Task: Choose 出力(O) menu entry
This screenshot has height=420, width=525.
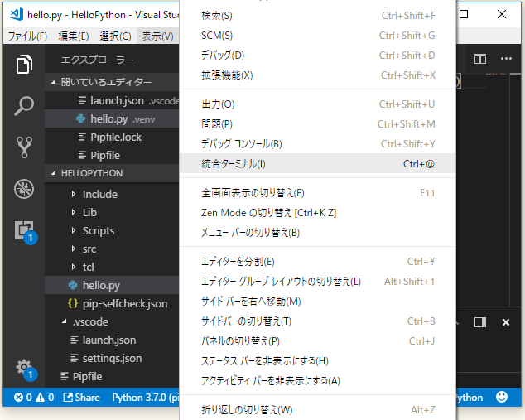Action: (x=317, y=104)
